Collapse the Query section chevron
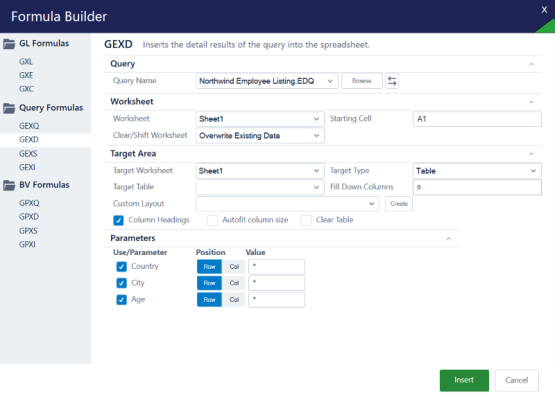 click(x=531, y=64)
